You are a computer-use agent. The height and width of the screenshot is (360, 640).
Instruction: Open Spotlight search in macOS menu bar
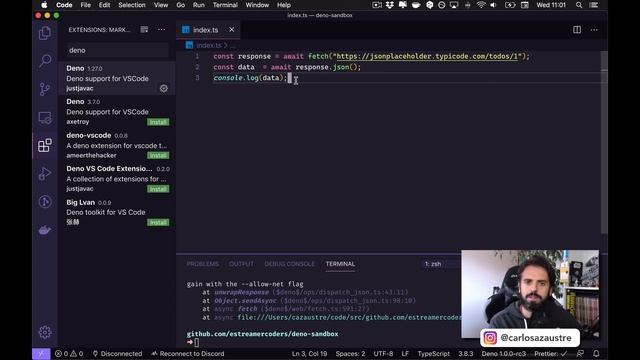(579, 5)
